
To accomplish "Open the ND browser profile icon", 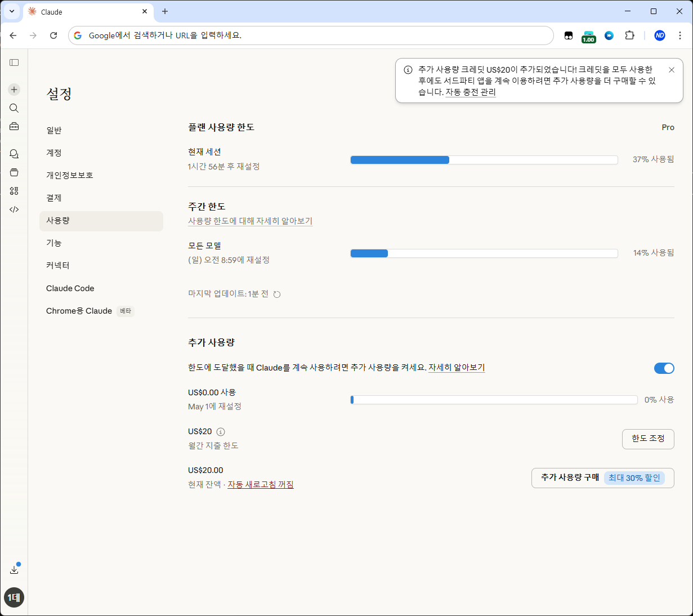I will [x=660, y=35].
